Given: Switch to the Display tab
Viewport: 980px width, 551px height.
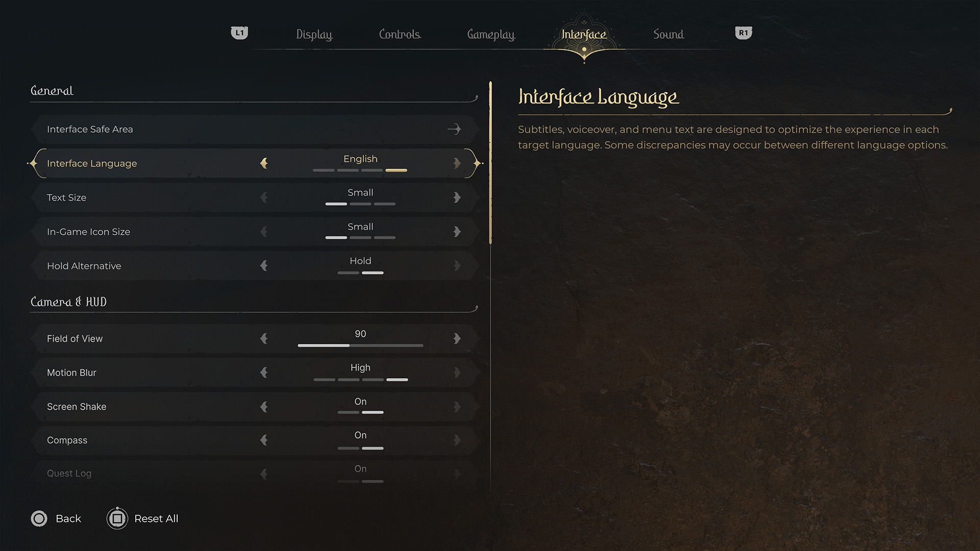Looking at the screenshot, I should (x=314, y=34).
